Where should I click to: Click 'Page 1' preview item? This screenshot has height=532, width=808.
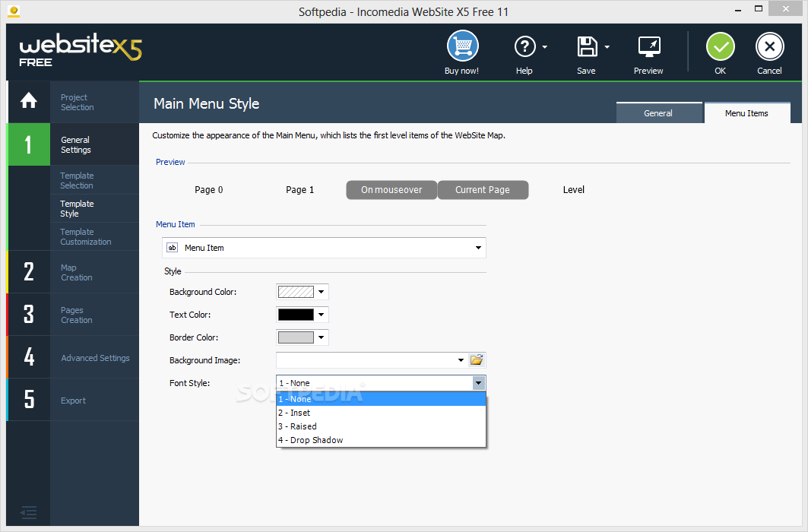300,190
